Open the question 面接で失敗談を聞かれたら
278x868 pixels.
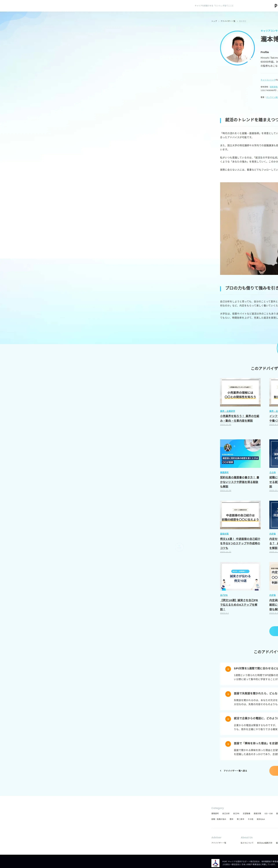[256, 693]
